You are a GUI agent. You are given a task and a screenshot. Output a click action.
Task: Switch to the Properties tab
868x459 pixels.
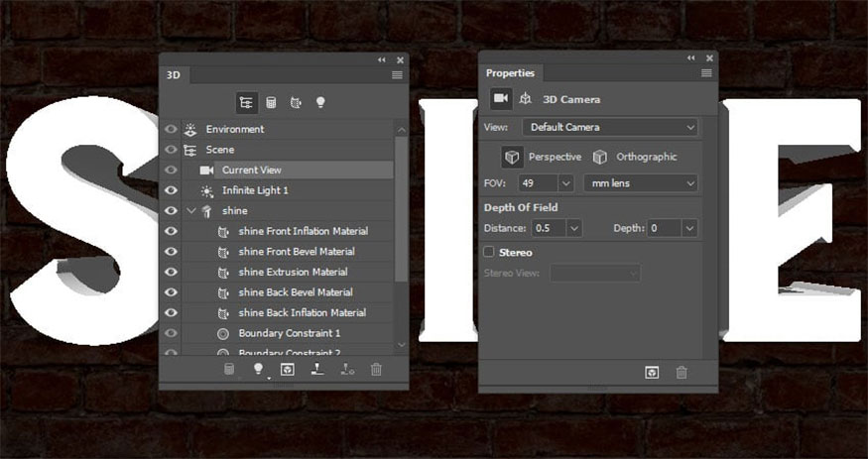511,73
